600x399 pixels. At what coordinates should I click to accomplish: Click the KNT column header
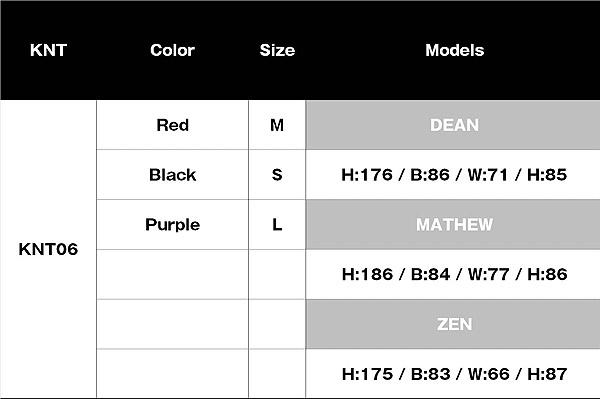(x=48, y=50)
